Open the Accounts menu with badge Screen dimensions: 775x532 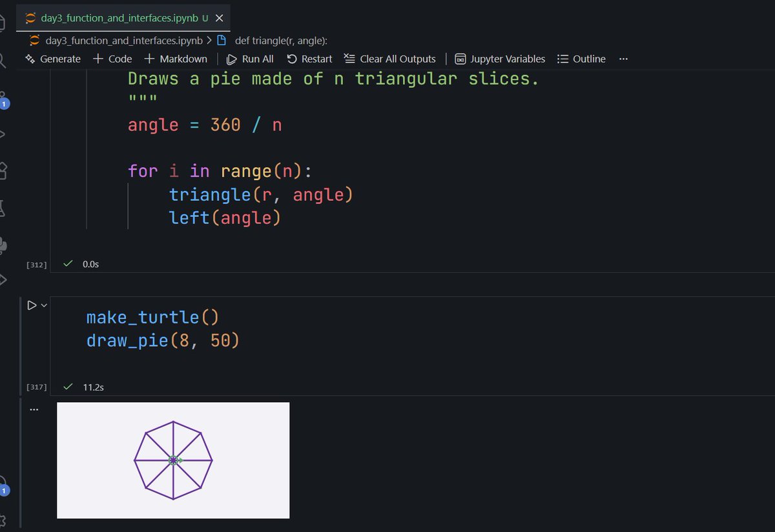point(4,487)
